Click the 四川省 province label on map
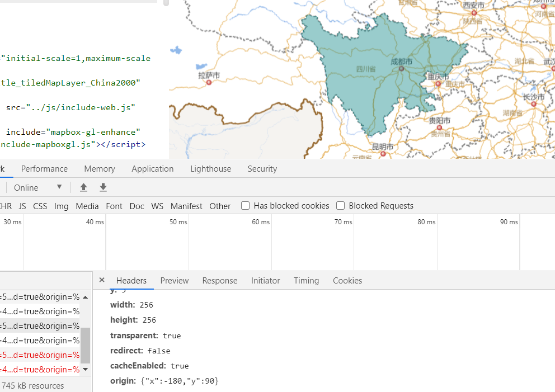Image resolution: width=555 pixels, height=392 pixels. (366, 69)
